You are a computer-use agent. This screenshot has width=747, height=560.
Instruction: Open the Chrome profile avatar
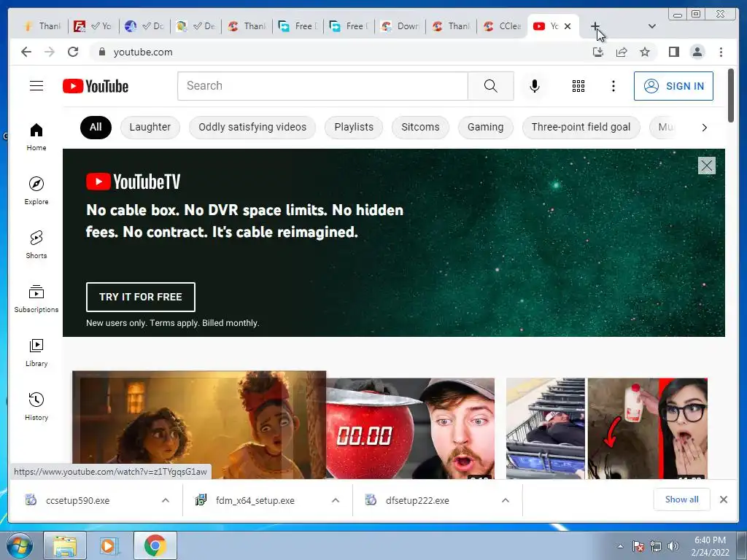pos(697,52)
